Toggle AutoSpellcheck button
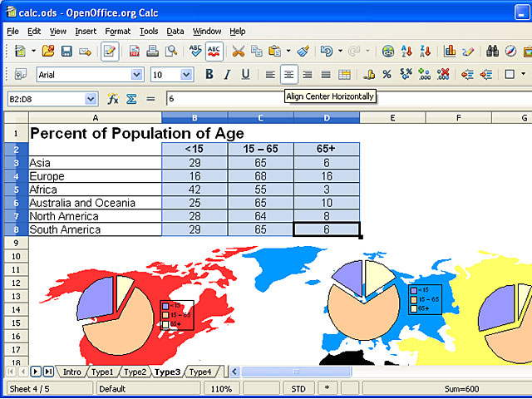This screenshot has height=399, width=532. pos(214,52)
